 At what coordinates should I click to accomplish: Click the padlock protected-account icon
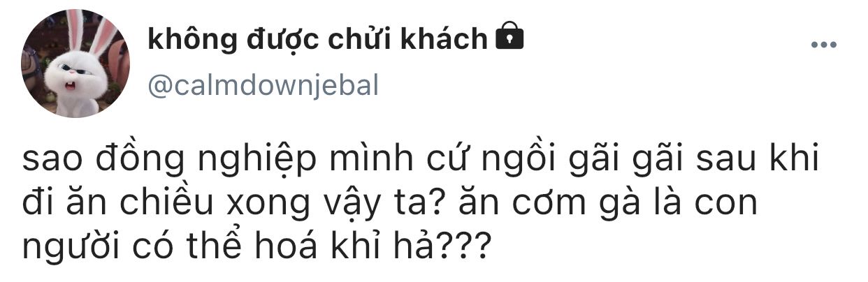[509, 38]
